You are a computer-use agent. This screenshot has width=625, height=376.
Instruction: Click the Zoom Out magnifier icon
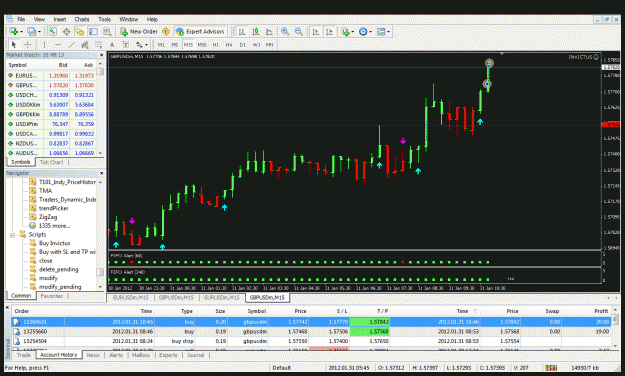point(299,31)
